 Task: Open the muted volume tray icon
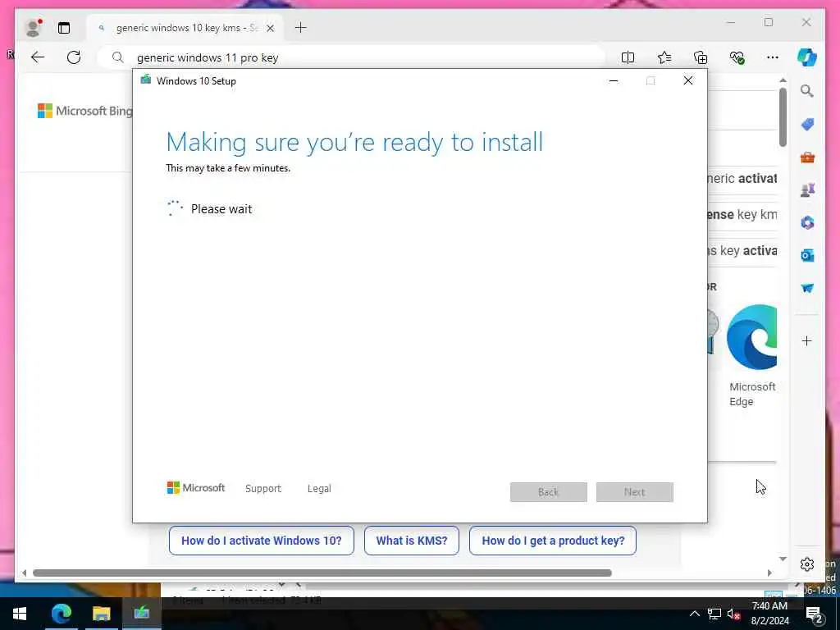pos(733,614)
